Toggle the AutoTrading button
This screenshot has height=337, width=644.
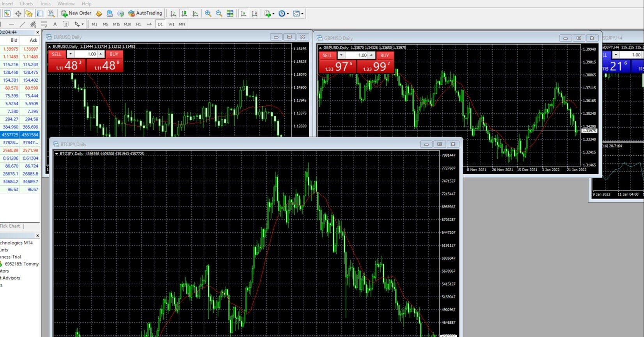(145, 13)
